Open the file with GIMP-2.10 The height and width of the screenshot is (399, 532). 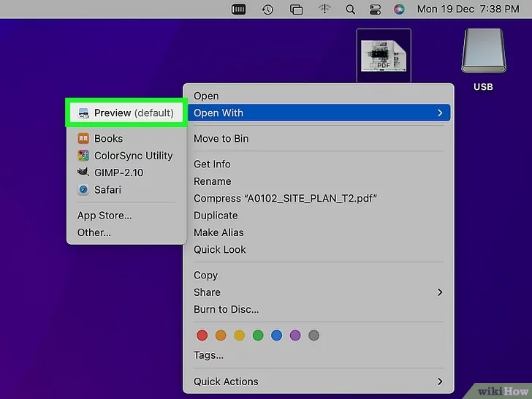[126, 172]
